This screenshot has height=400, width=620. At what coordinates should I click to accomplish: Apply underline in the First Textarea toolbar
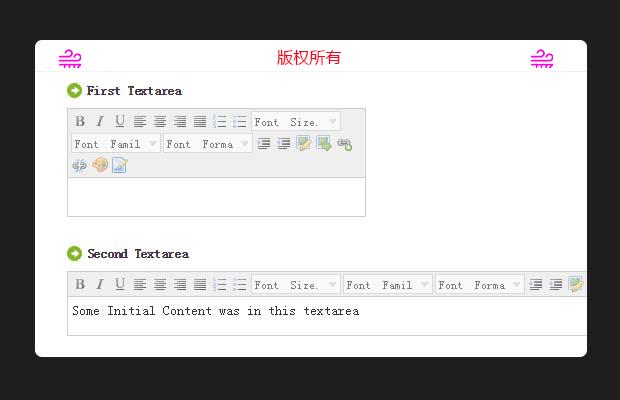coord(120,122)
